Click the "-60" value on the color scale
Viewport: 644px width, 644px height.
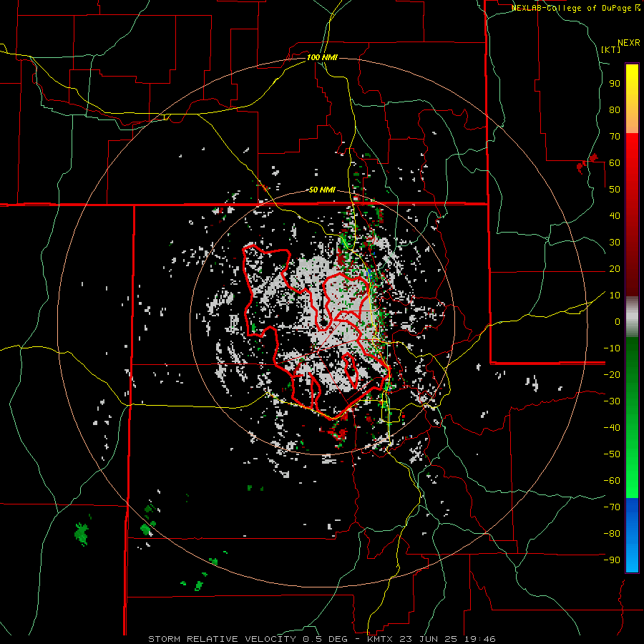612,481
